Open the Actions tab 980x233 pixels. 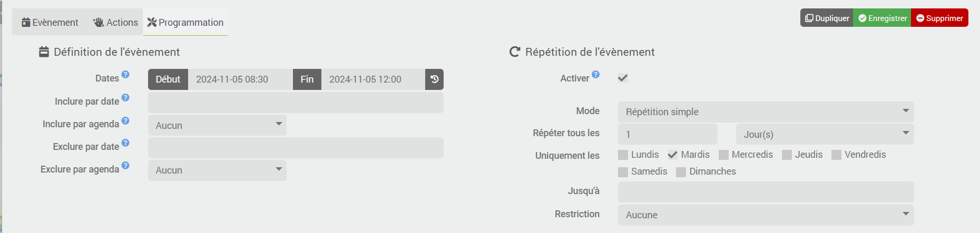[x=115, y=22]
